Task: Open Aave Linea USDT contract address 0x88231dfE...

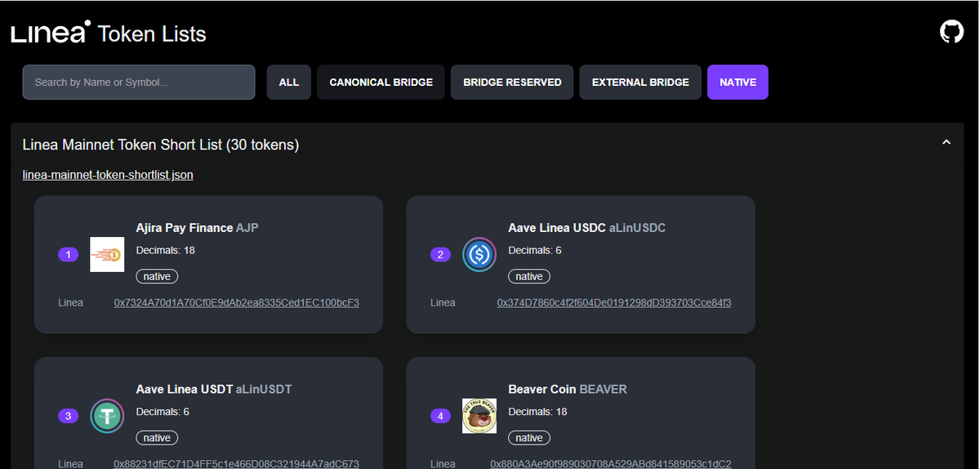Action: 237,463
